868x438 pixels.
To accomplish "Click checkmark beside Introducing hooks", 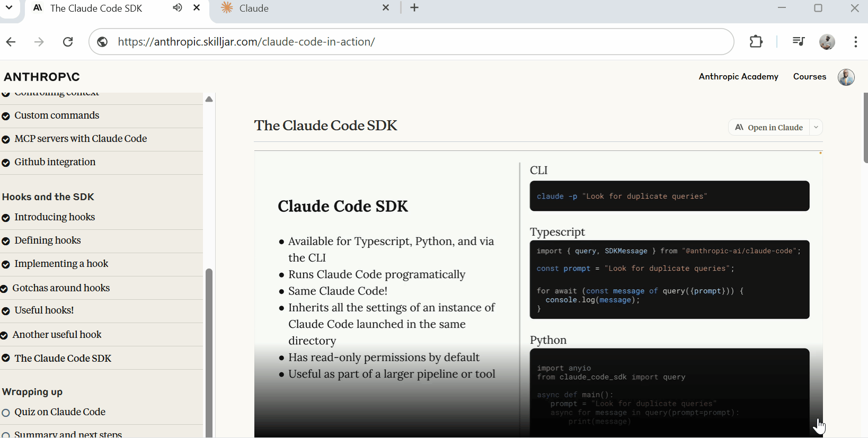I will click(6, 218).
